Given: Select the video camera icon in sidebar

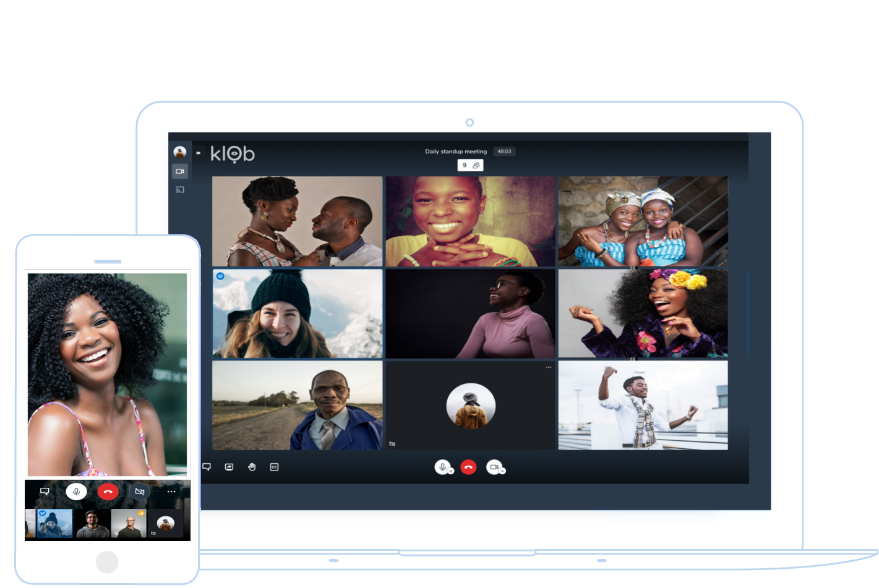Looking at the screenshot, I should click(x=179, y=171).
